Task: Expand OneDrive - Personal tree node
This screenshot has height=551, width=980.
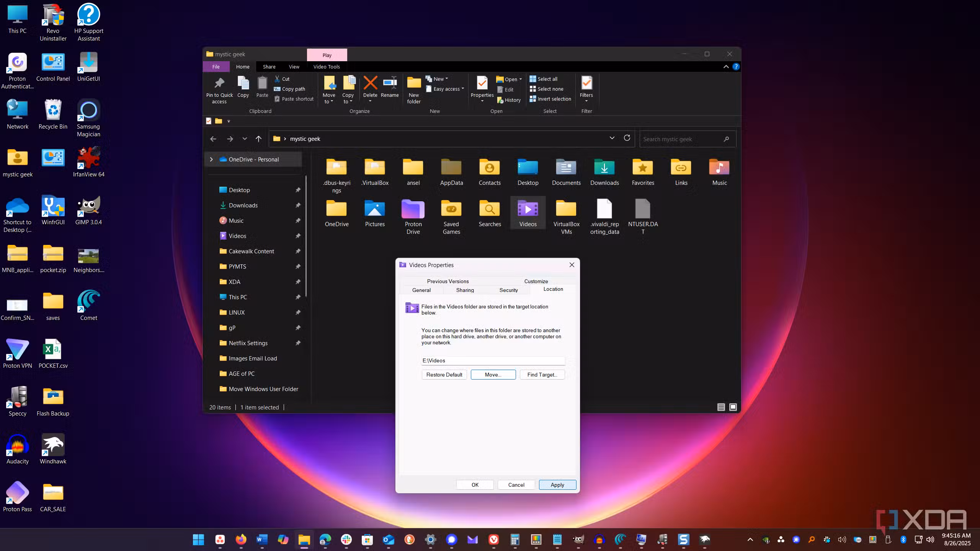Action: [x=211, y=159]
